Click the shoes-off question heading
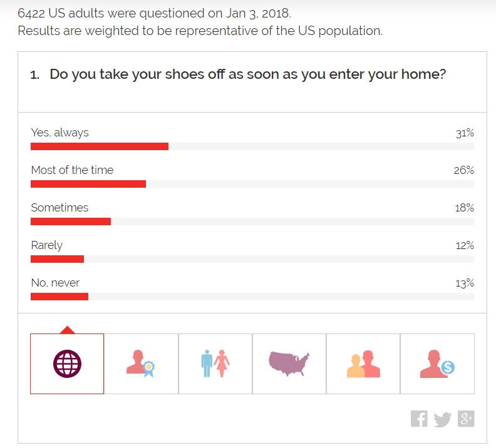 pyautogui.click(x=247, y=74)
